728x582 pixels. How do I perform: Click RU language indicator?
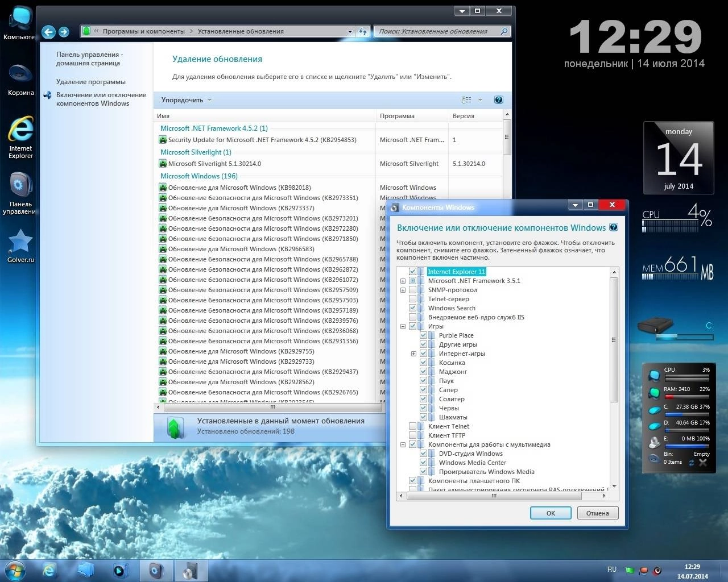tap(612, 569)
